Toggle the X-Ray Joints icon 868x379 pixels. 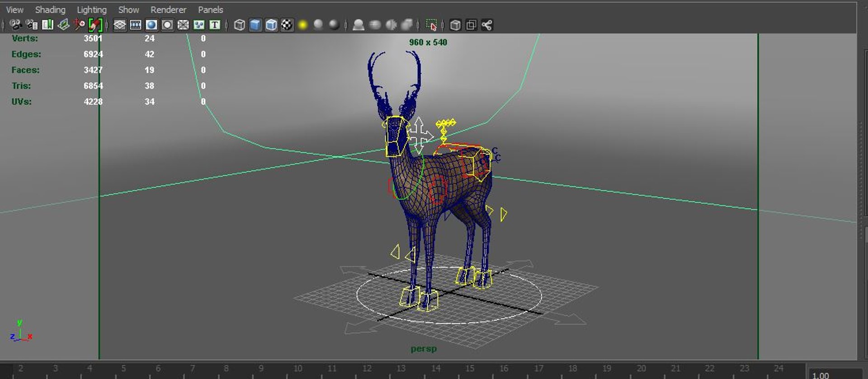[x=487, y=25]
